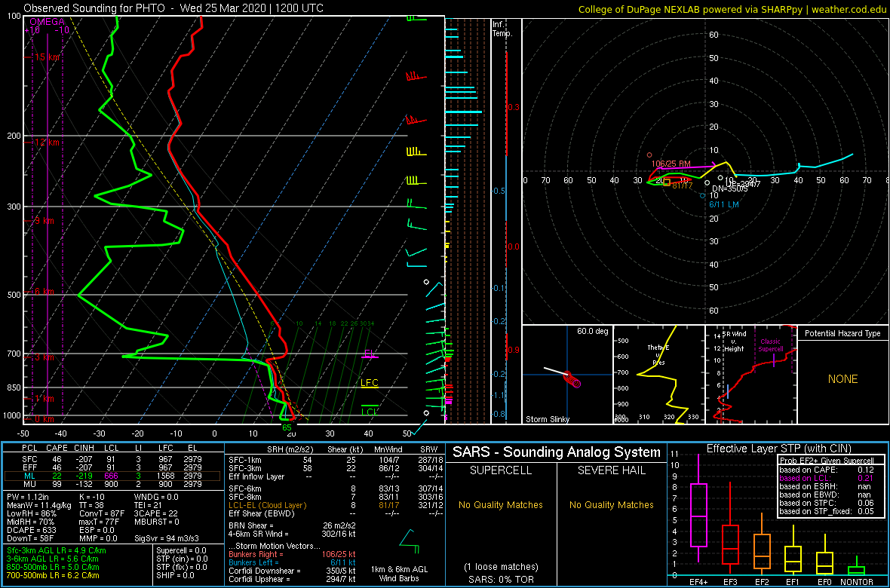Click the 'Corfidi Downshear = 350/5 kt' line
The width and height of the screenshot is (890, 588).
pos(291,571)
